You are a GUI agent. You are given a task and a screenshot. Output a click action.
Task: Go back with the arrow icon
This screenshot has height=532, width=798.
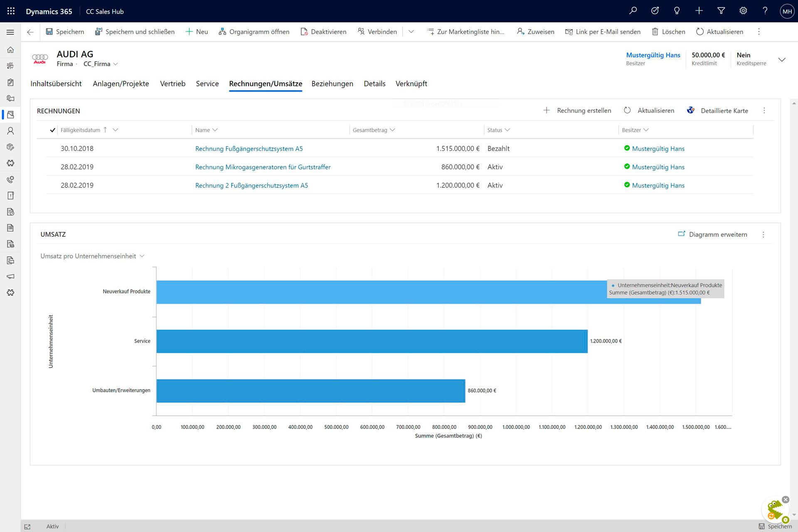click(30, 32)
